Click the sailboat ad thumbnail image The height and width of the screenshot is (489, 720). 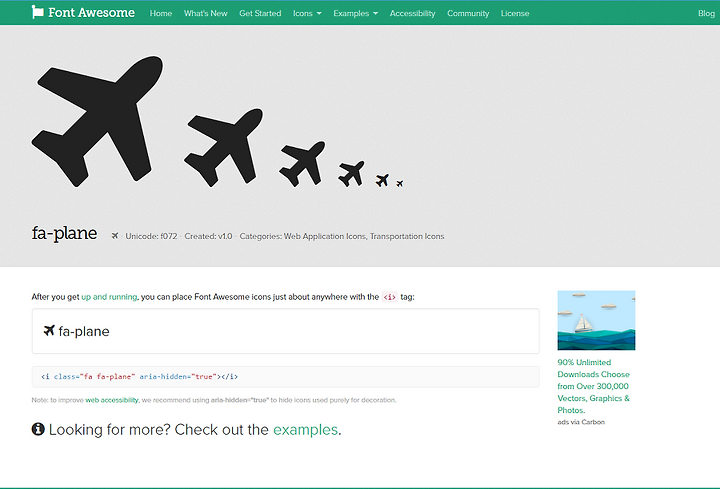point(596,320)
